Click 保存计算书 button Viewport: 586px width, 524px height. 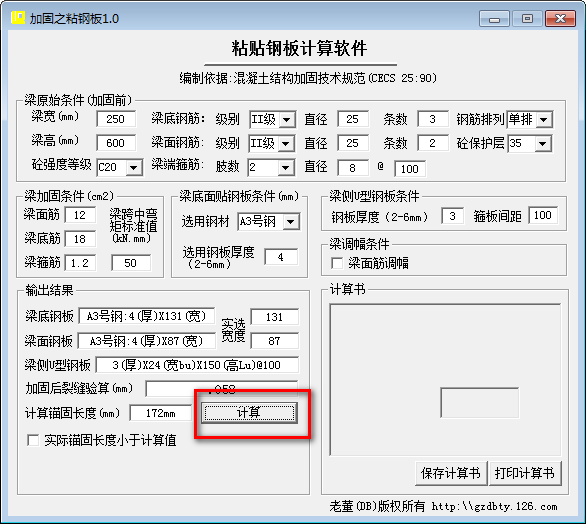[451, 474]
